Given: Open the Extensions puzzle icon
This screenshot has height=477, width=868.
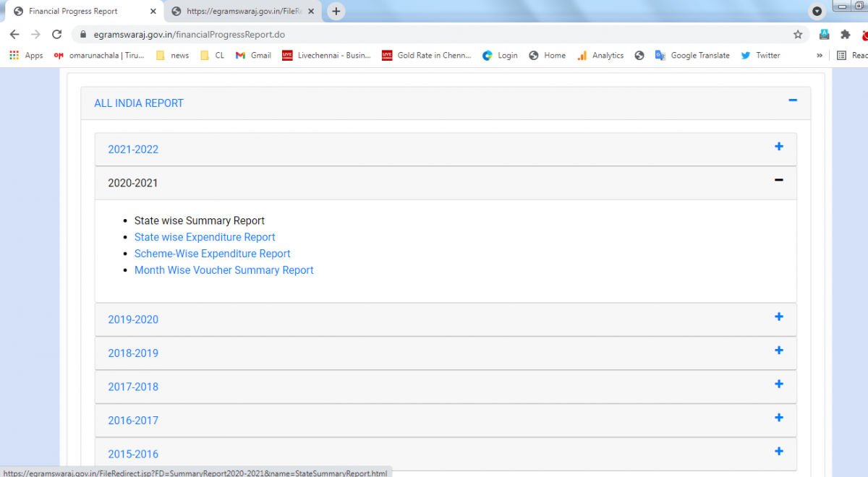Looking at the screenshot, I should pyautogui.click(x=845, y=34).
